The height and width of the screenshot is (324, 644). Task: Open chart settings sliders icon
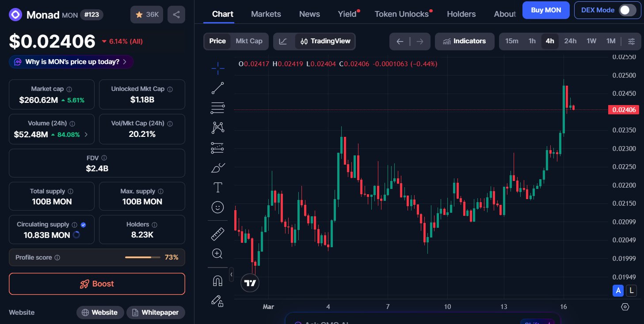632,41
